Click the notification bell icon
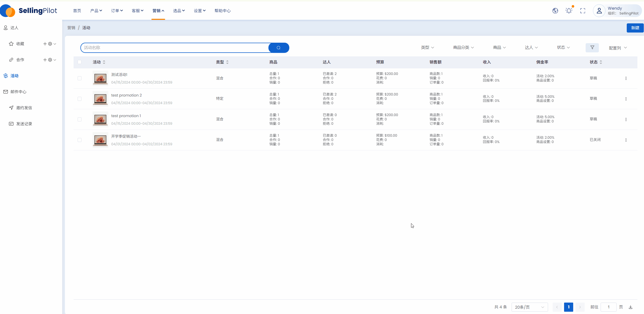The width and height of the screenshot is (644, 314). pyautogui.click(x=569, y=11)
